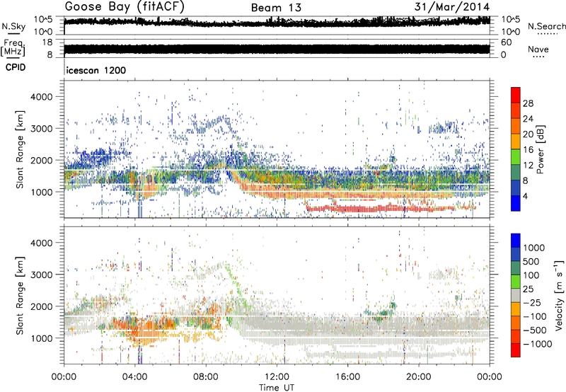This screenshot has width=566, height=392.
Task: Click the "Power [dB]" colorbar title
Action: coord(540,149)
